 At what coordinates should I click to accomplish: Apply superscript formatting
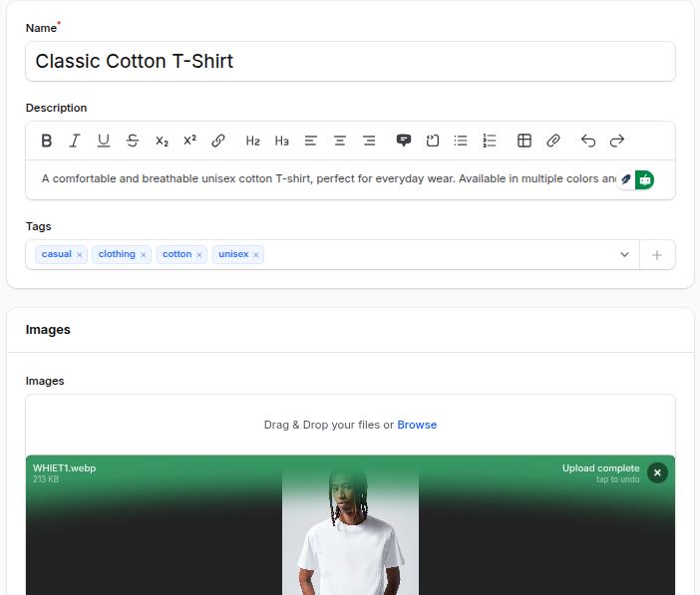(x=189, y=142)
